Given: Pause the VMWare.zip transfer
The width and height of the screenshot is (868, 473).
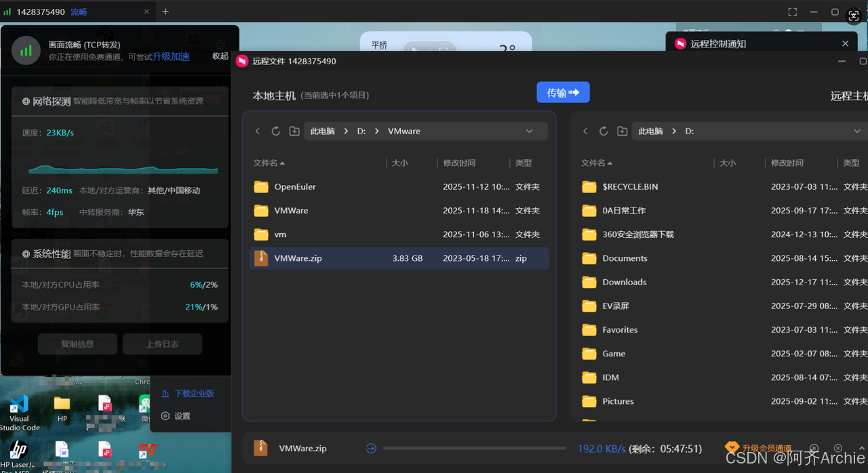Looking at the screenshot, I should pyautogui.click(x=814, y=449).
